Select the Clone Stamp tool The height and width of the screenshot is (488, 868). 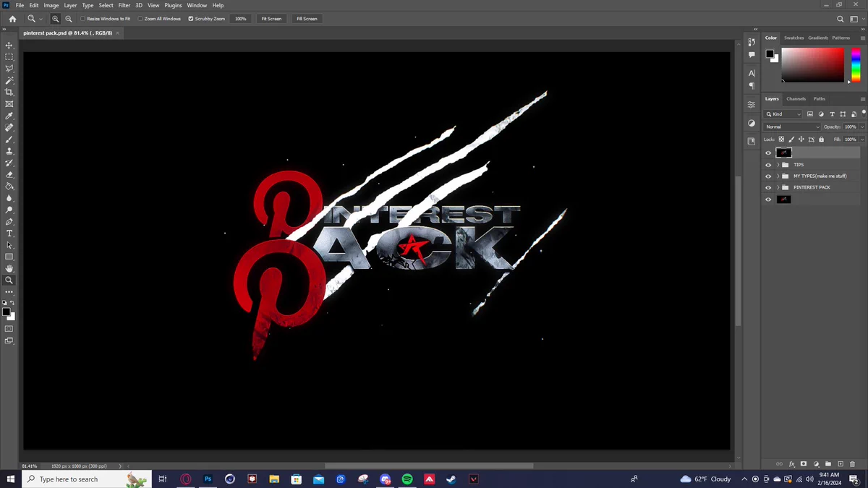pyautogui.click(x=9, y=151)
